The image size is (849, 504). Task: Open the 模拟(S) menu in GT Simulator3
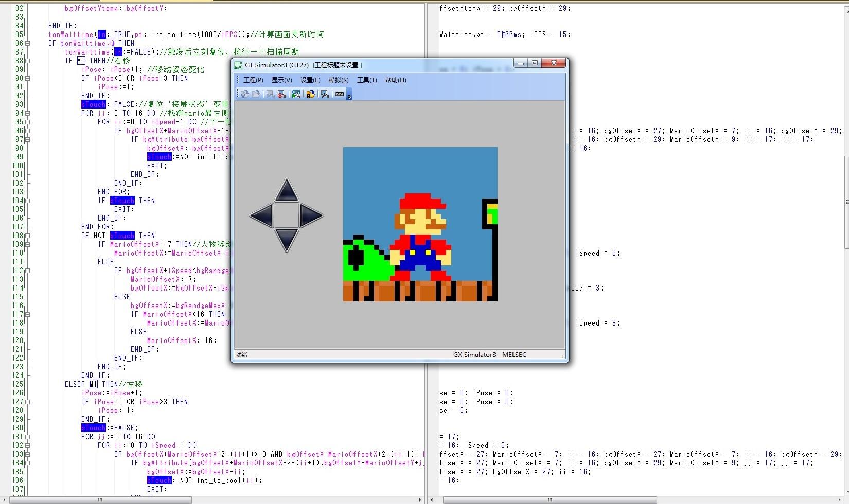pos(339,80)
